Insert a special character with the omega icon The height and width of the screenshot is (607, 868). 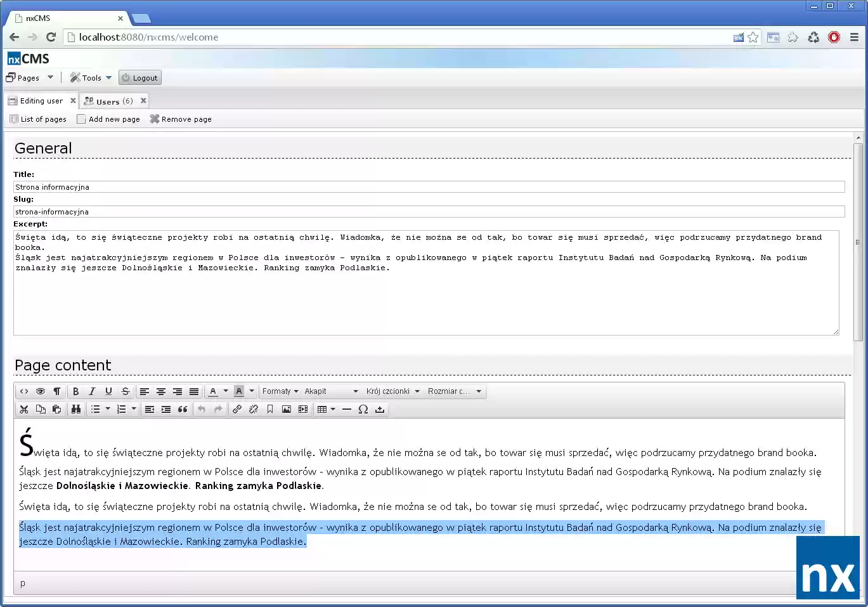click(363, 409)
